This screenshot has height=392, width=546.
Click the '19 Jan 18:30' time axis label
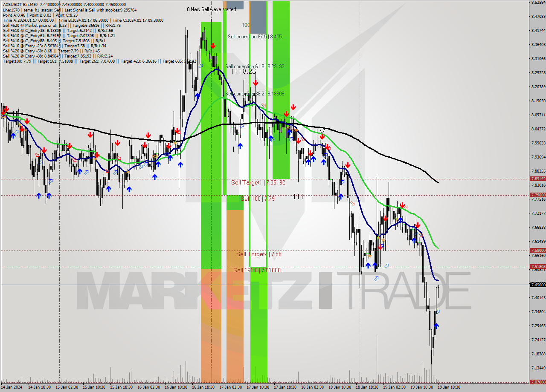click(x=449, y=387)
